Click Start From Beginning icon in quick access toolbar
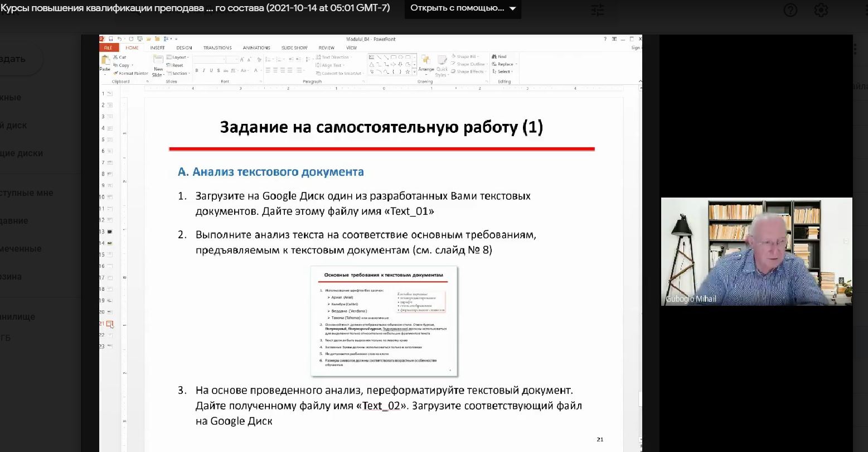 click(x=140, y=39)
